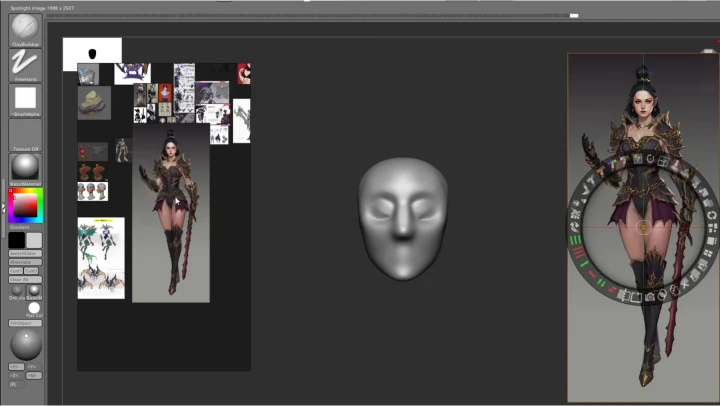720x406 pixels.
Task: Click the red double-bar dial icon
Action: pyautogui.click(x=612, y=290)
